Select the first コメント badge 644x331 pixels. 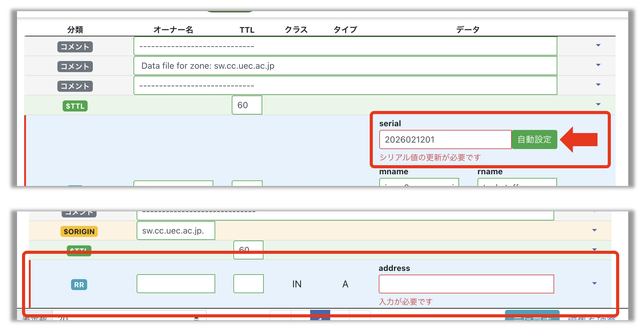75,47
